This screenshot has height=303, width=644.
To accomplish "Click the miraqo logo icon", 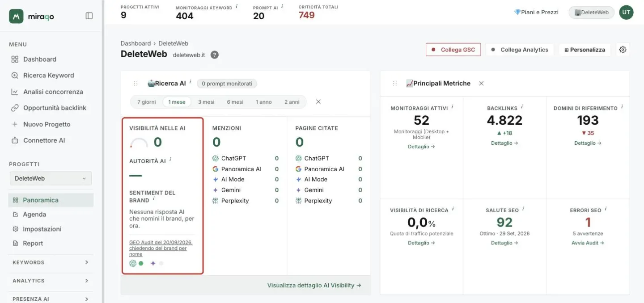I will tap(16, 16).
